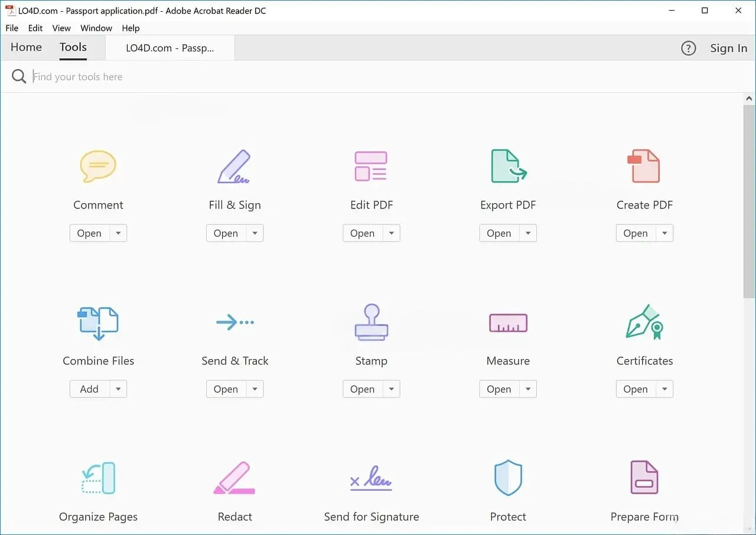Click the Send for Signature icon
This screenshot has width=756, height=535.
click(x=371, y=479)
